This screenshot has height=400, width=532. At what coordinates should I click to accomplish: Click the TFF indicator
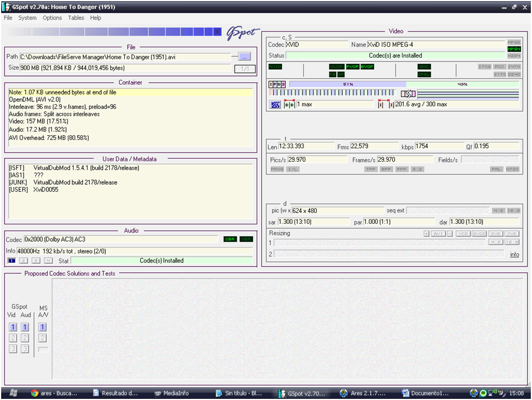(370, 169)
